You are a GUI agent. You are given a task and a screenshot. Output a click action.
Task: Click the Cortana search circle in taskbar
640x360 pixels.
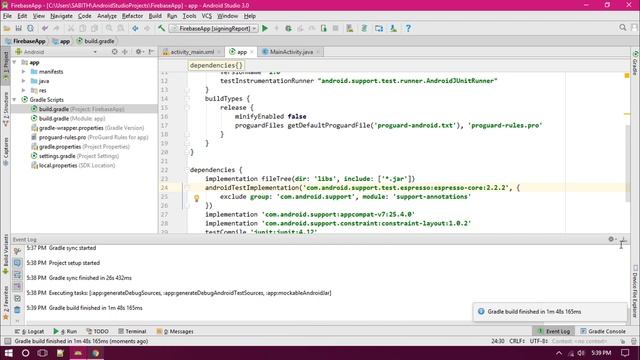[25, 353]
